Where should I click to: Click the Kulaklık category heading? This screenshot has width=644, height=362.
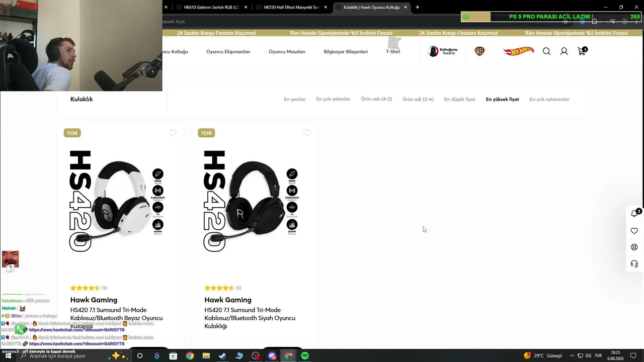(x=82, y=99)
